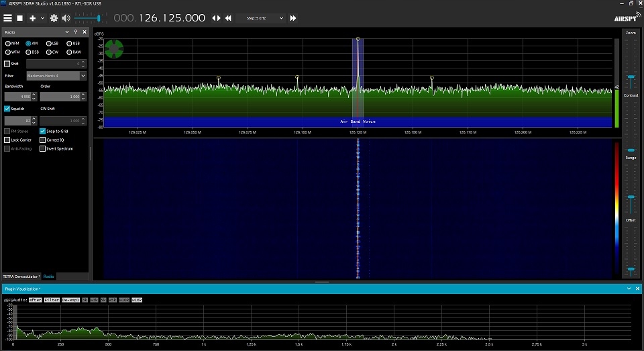The image size is (644, 351).
Task: Step frequency down with double left arrows
Action: [x=228, y=18]
